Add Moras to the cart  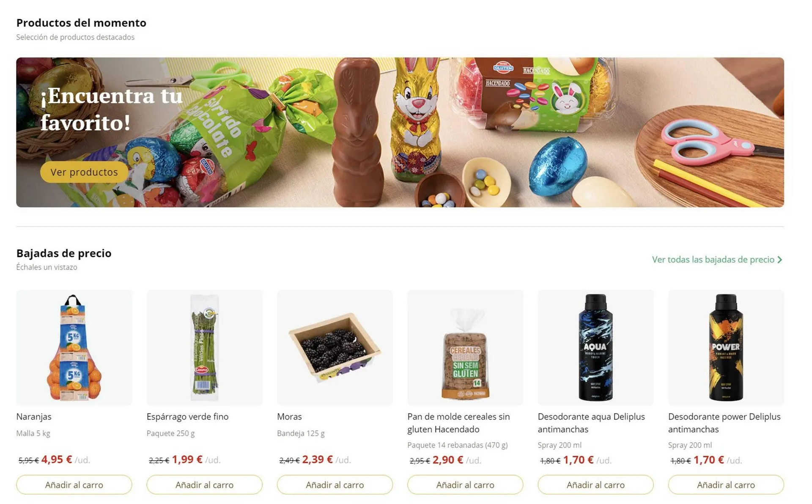pos(335,485)
